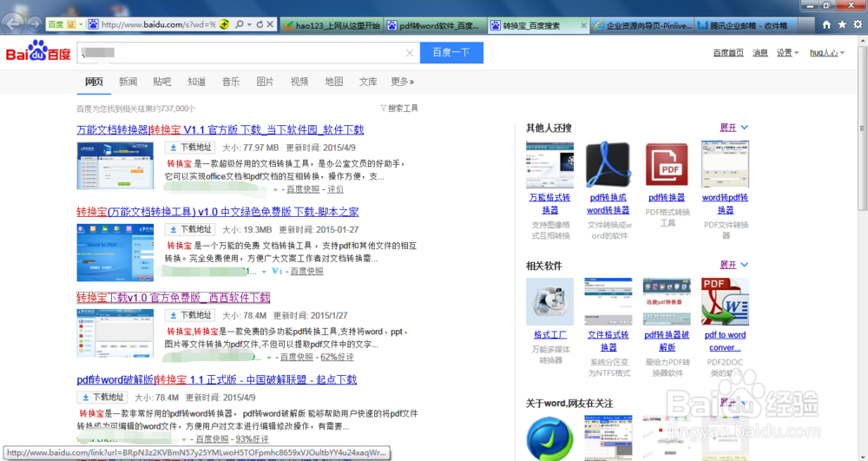This screenshot has height=461, width=868.
Task: Open the Favorites star icon
Action: pyautogui.click(x=842, y=24)
